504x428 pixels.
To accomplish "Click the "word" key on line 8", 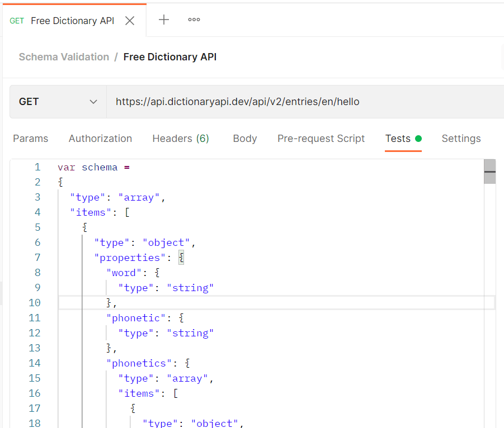I will (124, 273).
